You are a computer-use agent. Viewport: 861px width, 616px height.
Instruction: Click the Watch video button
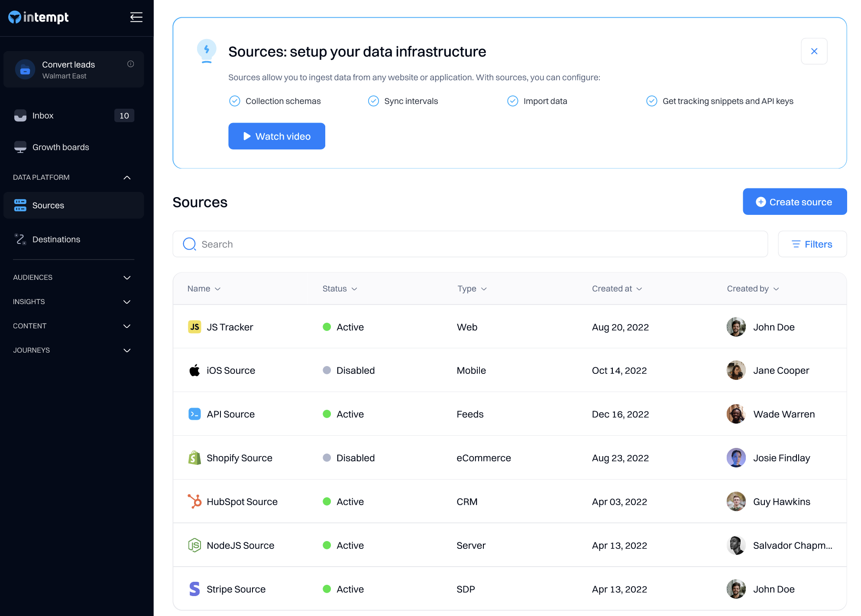tap(276, 136)
